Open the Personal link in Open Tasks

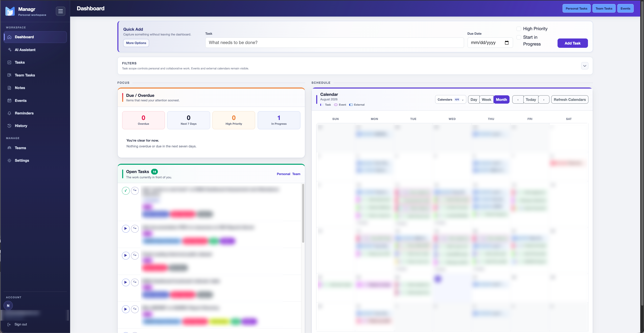pyautogui.click(x=283, y=174)
